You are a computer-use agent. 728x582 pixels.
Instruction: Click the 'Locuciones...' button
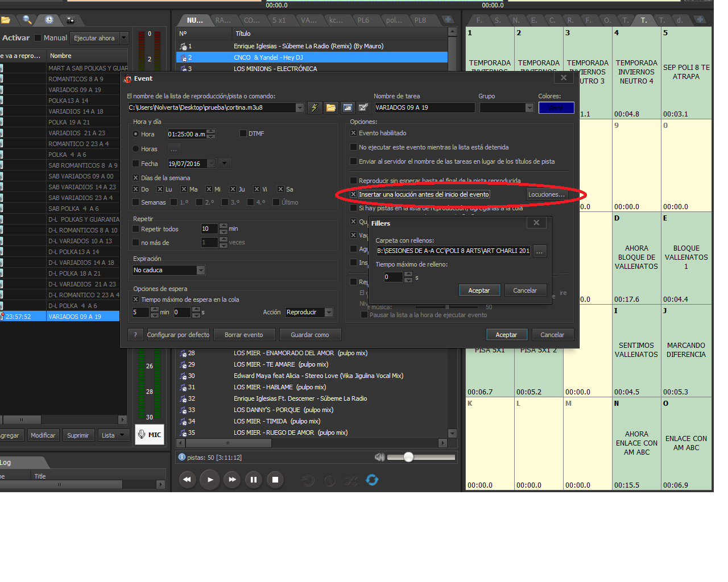(x=546, y=194)
